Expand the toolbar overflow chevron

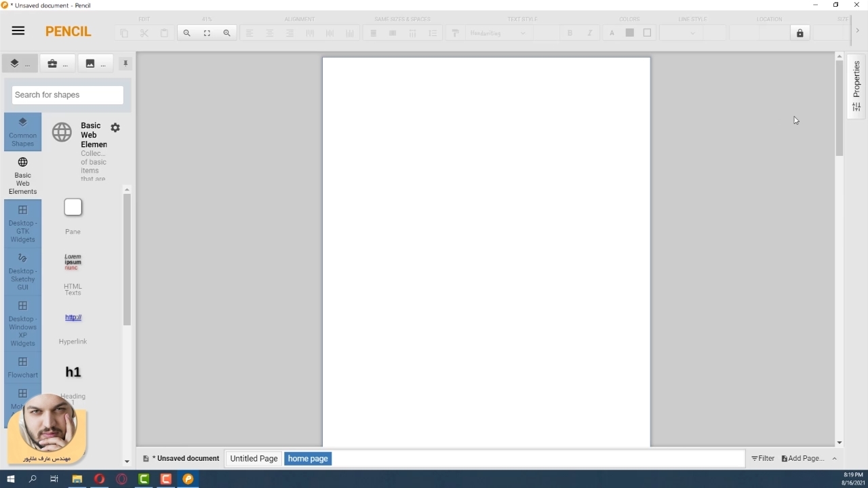click(857, 31)
